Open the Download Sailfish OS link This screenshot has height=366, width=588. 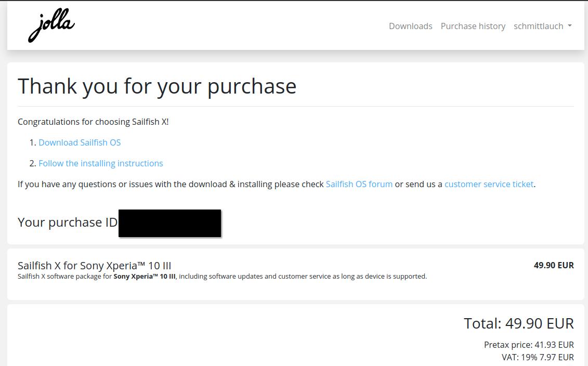pos(80,142)
